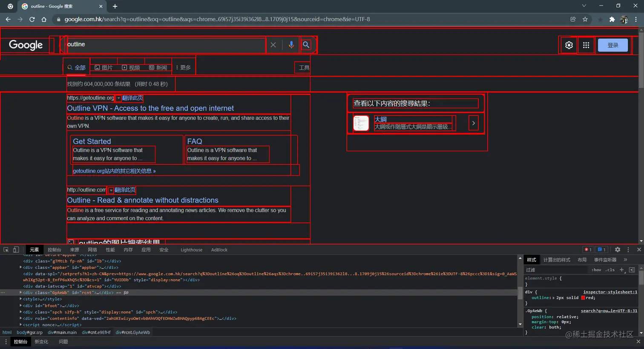Screen dimensions: 644x349
Task: Open the Chrome tab search chevron
Action: (x=584, y=6)
